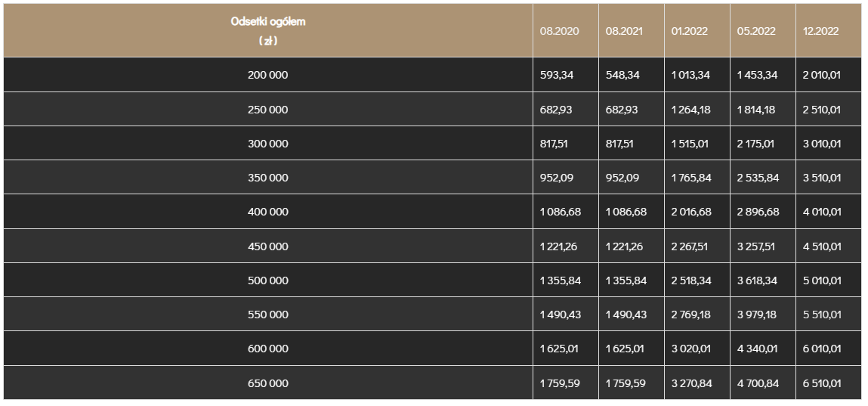Select the 5 510,01 value cell

(x=822, y=315)
